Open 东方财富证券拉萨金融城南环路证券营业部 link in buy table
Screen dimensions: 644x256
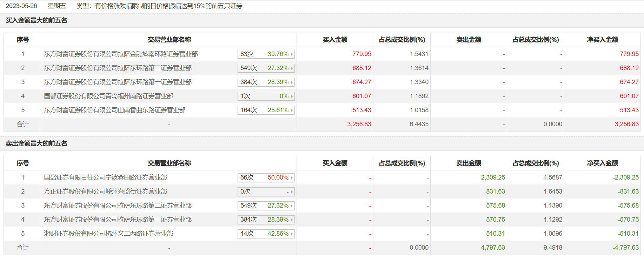[x=121, y=54]
